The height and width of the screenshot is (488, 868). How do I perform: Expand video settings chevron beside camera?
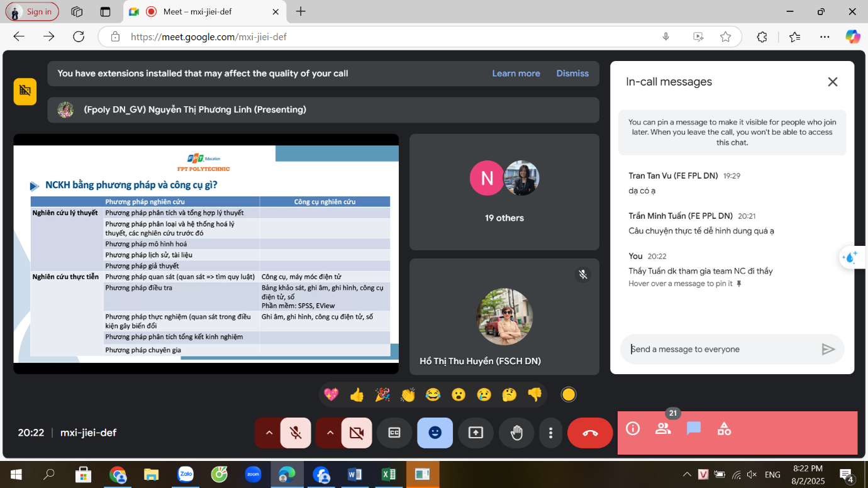(x=330, y=433)
